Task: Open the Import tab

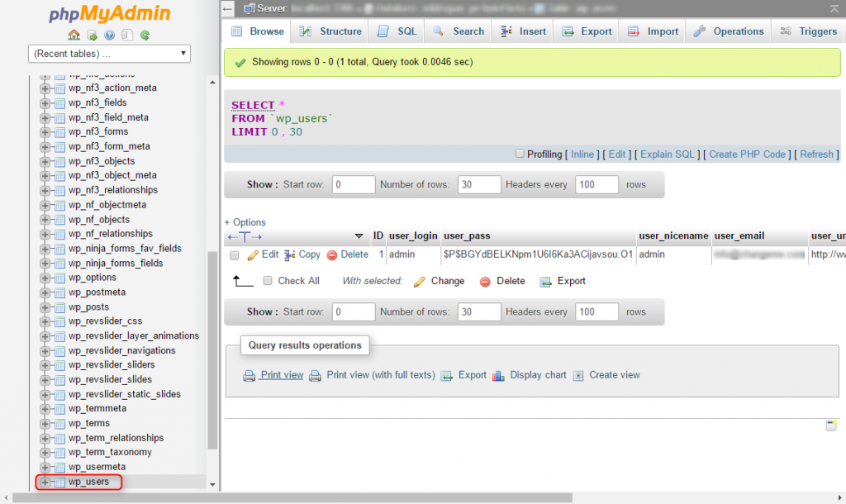Action: 653,31
